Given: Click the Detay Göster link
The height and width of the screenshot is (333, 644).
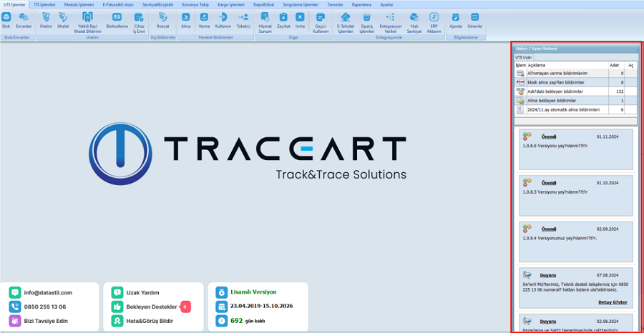Looking at the screenshot, I should coord(614,302).
